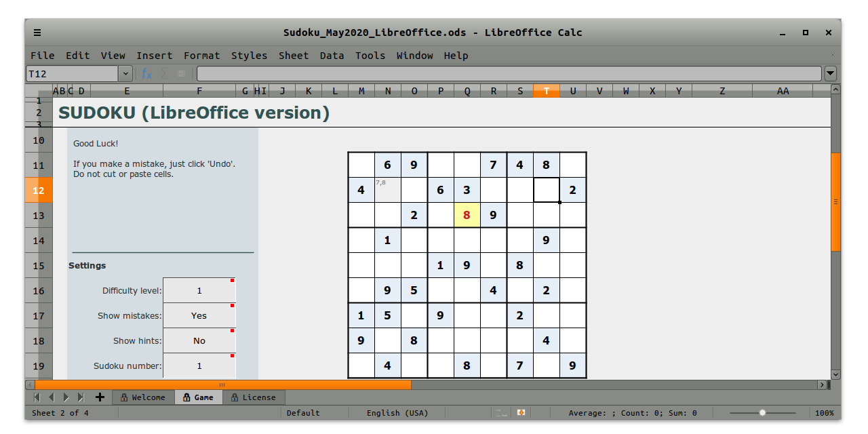
Task: Open the Insert menu
Action: point(155,56)
